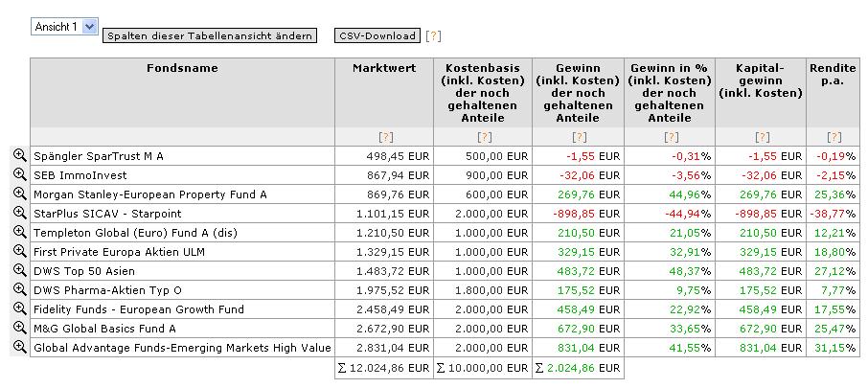Open details magnifier for Spängler SparTrust M A
This screenshot has width=868, height=388.
pyautogui.click(x=20, y=155)
